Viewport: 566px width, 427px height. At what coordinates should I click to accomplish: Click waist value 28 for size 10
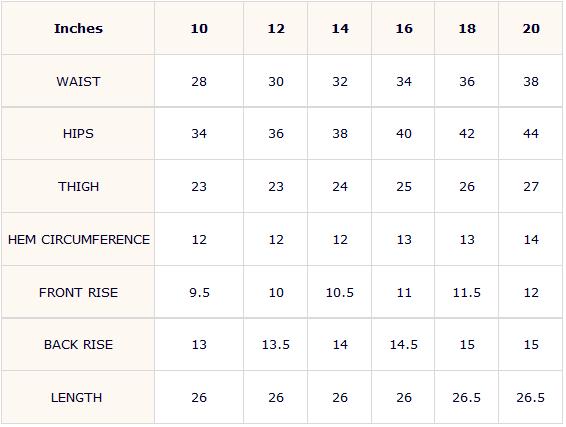[x=199, y=82]
